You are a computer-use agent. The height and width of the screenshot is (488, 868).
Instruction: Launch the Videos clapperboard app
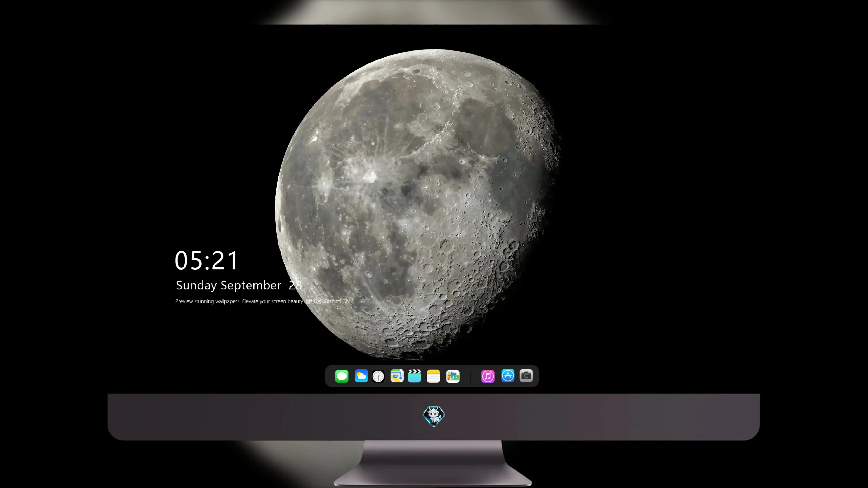(415, 376)
